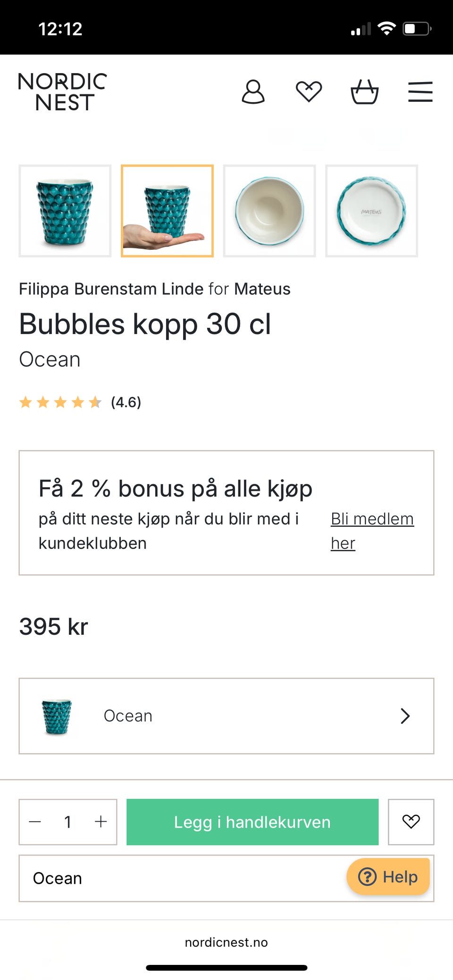Viewport: 453px width, 980px height.
Task: Expand the Ocean color variant selector
Action: click(226, 715)
